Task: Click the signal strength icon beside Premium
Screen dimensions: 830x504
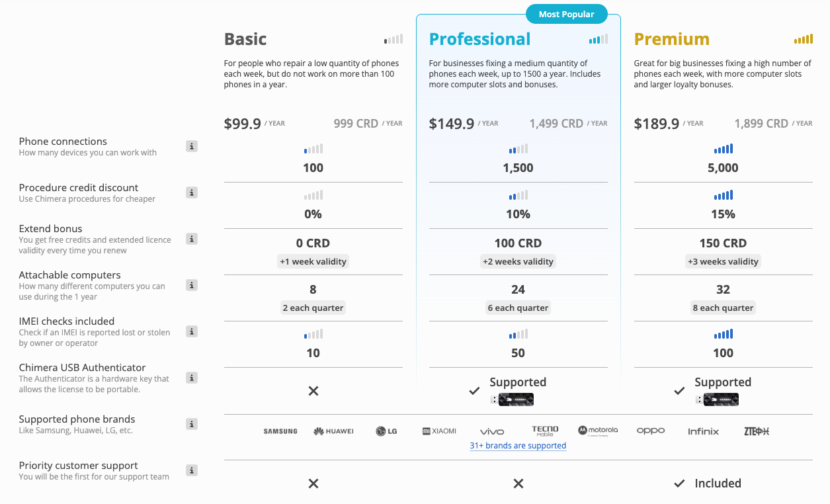Action: tap(804, 39)
